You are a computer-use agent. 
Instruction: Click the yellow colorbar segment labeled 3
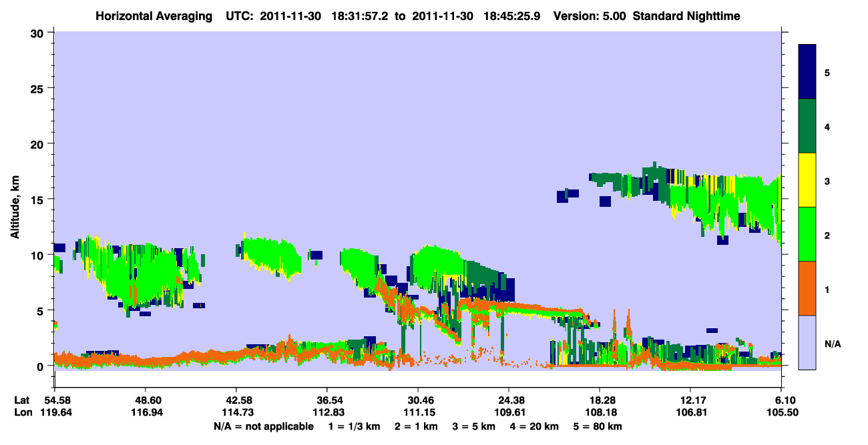[807, 180]
